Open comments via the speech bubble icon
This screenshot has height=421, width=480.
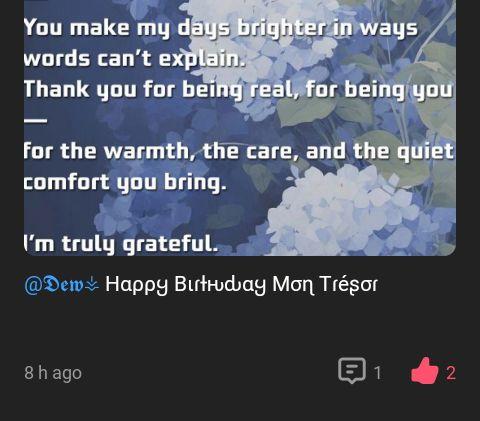352,371
